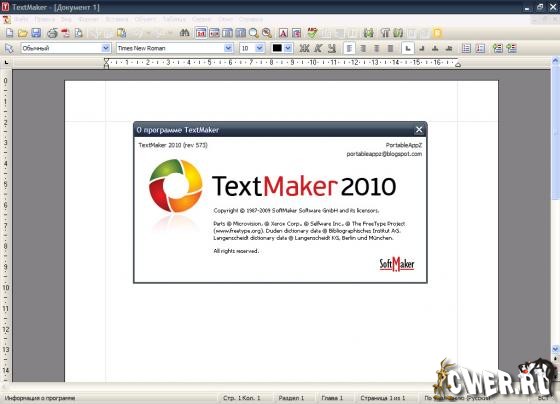The width and height of the screenshot is (560, 404).
Task: Toggle italic formatting (К button)
Action: [318, 48]
